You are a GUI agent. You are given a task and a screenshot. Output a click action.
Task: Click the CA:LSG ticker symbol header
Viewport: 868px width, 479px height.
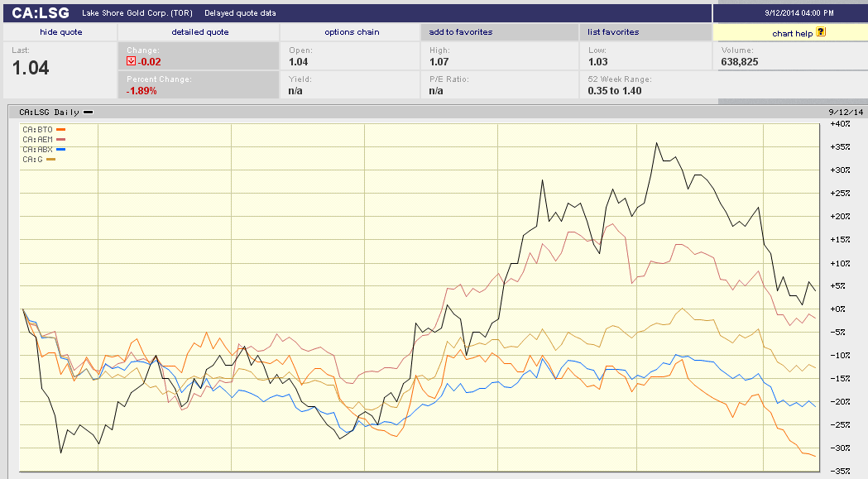point(41,12)
